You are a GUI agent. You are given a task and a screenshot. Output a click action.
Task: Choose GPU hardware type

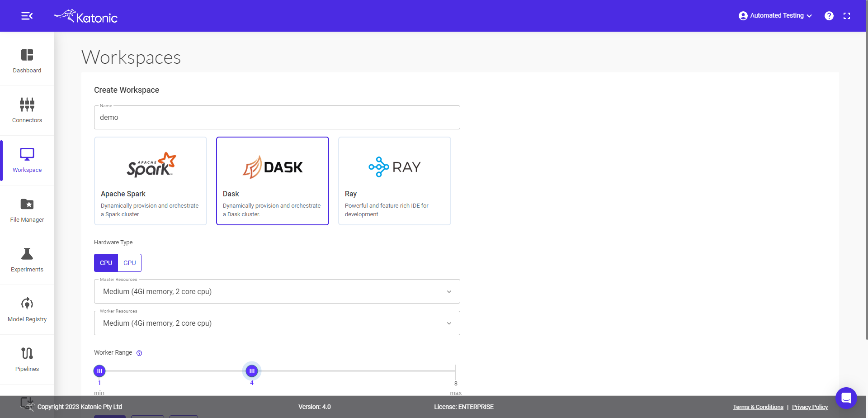click(x=130, y=263)
